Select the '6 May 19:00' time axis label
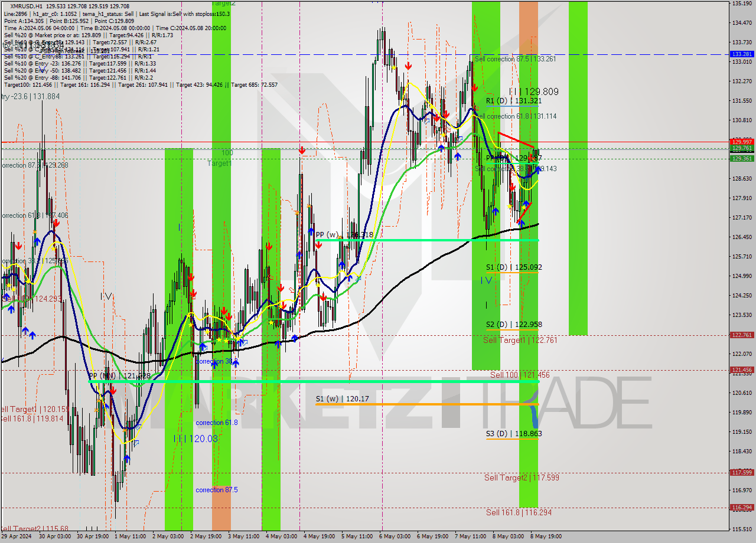756x543 pixels. pyautogui.click(x=432, y=537)
